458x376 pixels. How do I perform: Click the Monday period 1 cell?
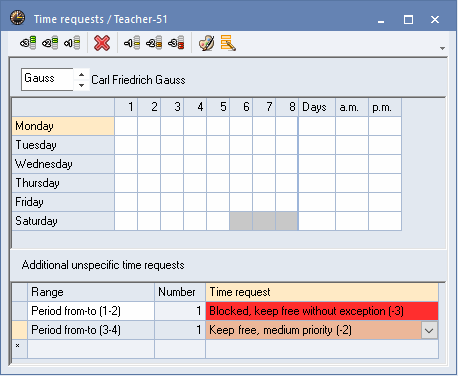(126, 126)
